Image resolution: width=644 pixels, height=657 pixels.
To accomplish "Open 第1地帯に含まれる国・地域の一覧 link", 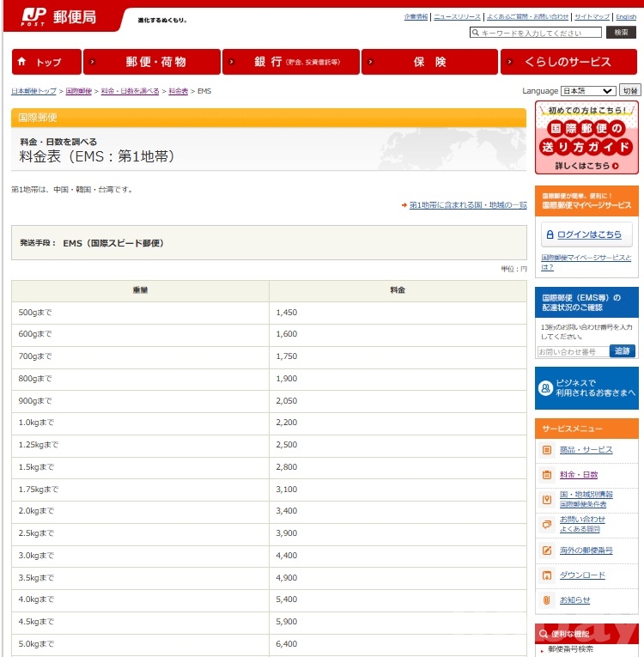I will point(467,205).
